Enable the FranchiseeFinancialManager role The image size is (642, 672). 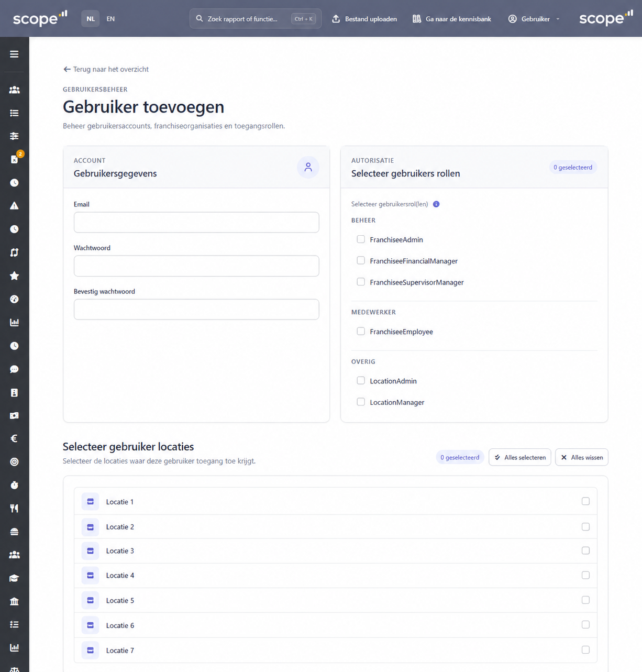tap(361, 260)
